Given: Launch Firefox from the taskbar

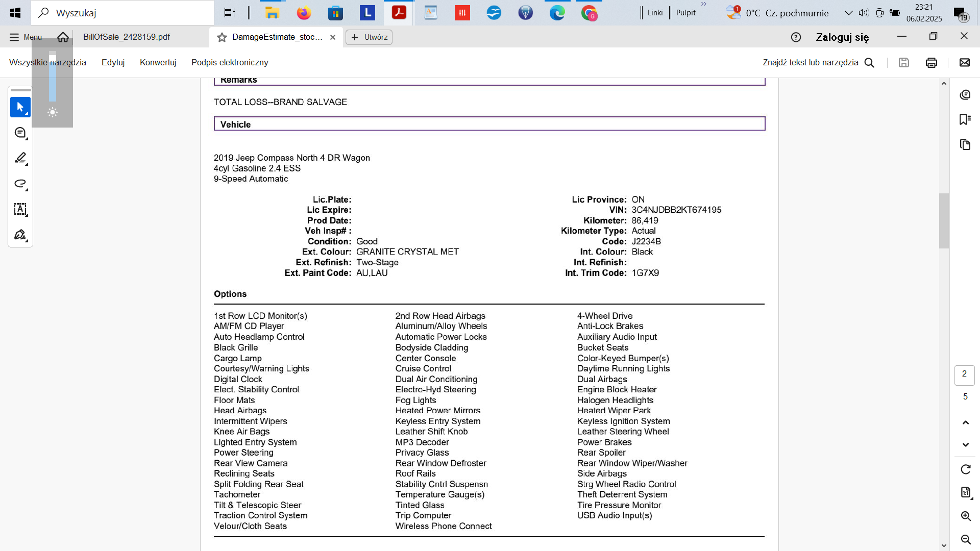Looking at the screenshot, I should click(x=304, y=13).
